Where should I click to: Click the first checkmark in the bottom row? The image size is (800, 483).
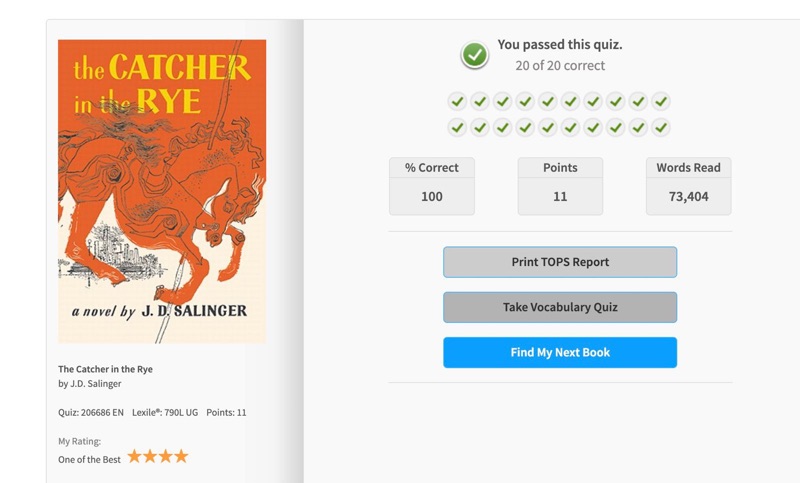(457, 127)
